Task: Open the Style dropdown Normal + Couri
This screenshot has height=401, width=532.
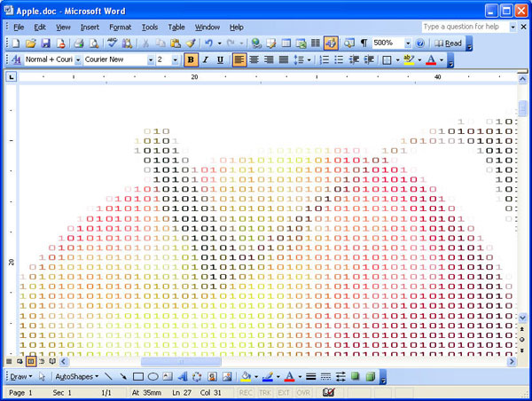Action: [78, 59]
